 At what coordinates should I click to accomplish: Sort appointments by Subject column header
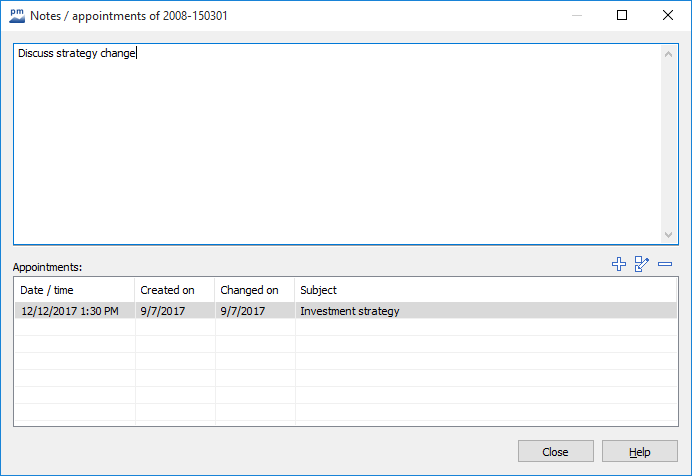486,290
